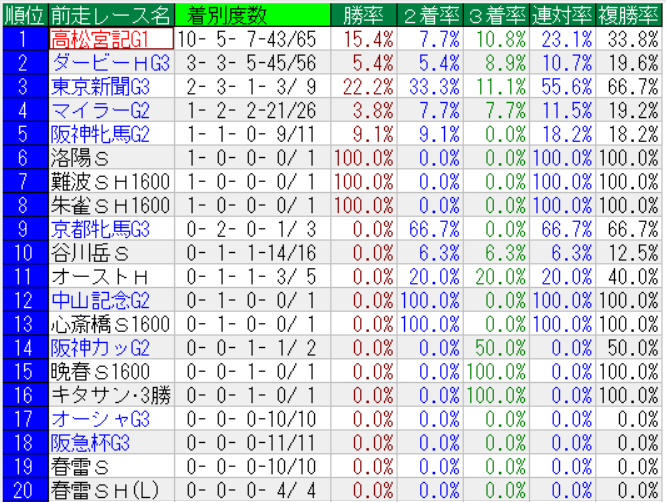Viewport: 666px width, 502px height.
Task: Sort by the 連対率 column header
Action: (562, 16)
